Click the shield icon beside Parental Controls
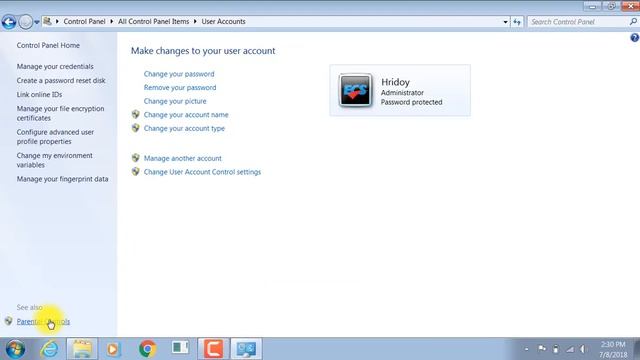 [x=9, y=321]
